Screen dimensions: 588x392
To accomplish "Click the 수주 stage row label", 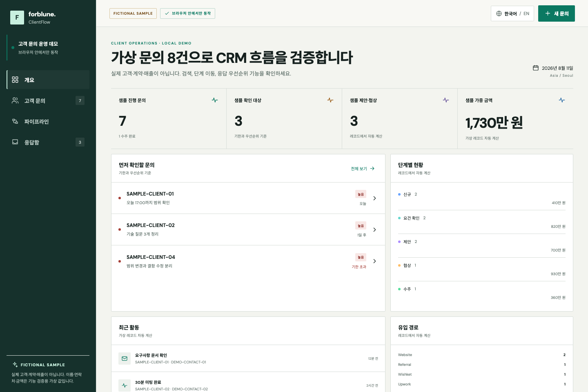I will click(x=407, y=289).
